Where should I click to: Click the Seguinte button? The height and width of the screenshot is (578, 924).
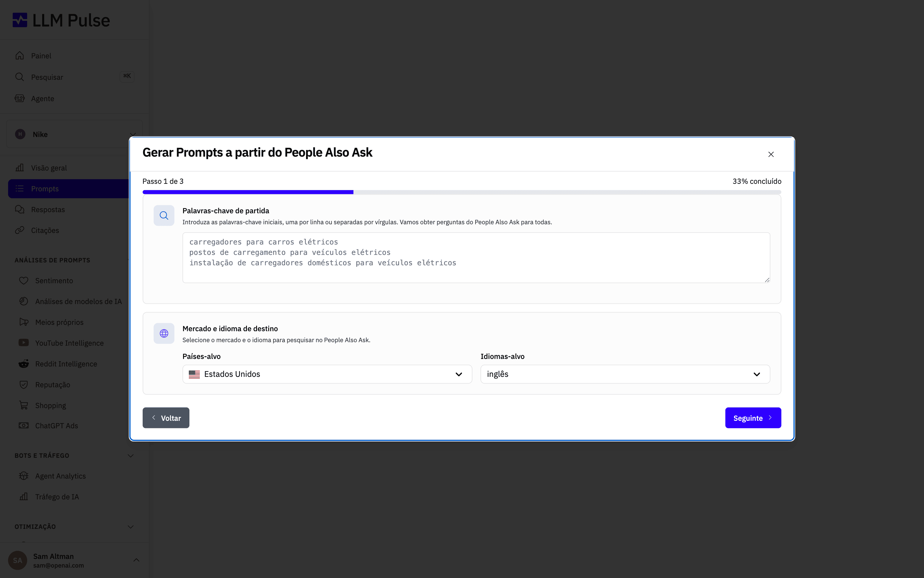click(x=753, y=418)
